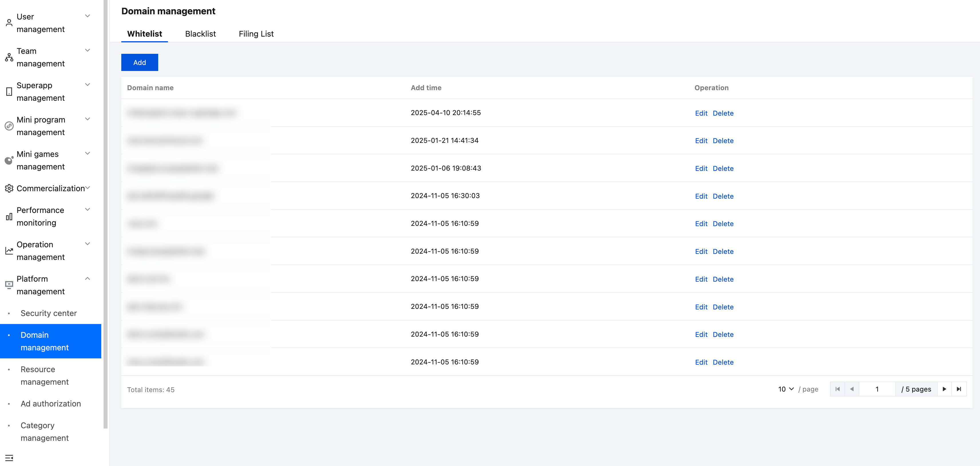Jump to last page arrow
Image resolution: width=980 pixels, height=466 pixels.
pos(959,389)
